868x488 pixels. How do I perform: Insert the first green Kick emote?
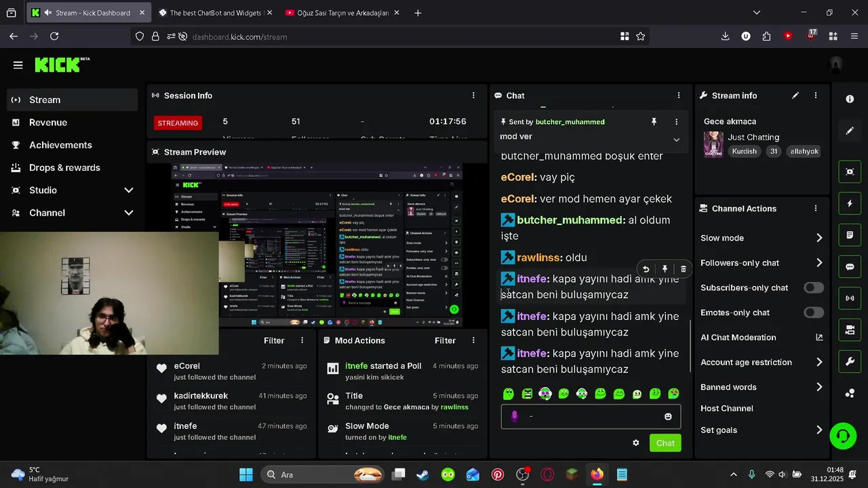(509, 394)
